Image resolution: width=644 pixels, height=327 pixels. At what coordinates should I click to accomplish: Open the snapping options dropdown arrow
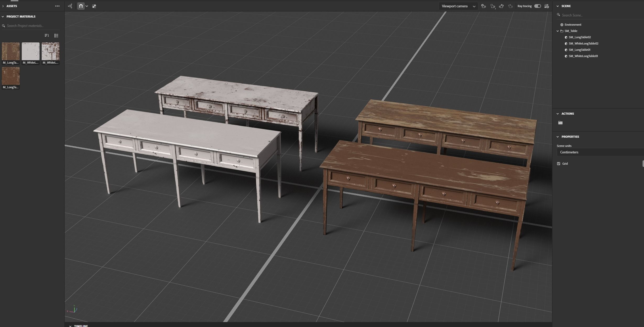(87, 6)
